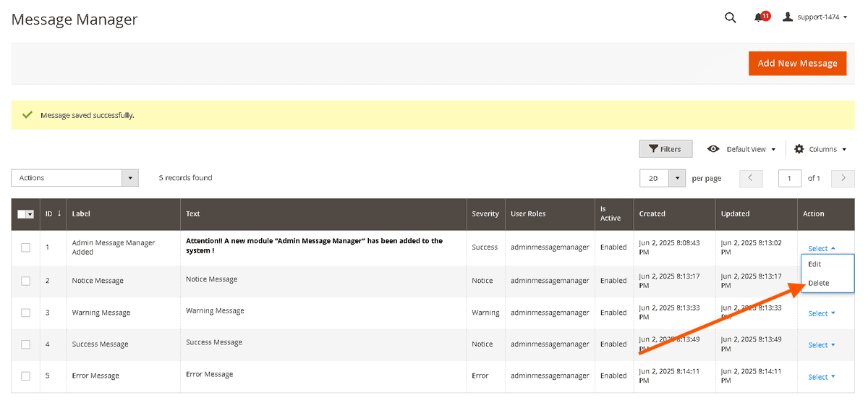Go to next page arrow
The height and width of the screenshot is (411, 868).
coord(843,178)
